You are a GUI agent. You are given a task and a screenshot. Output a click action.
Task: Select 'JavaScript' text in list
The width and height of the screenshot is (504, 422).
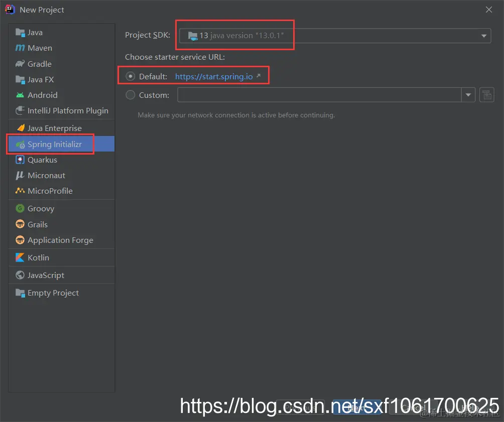click(46, 275)
